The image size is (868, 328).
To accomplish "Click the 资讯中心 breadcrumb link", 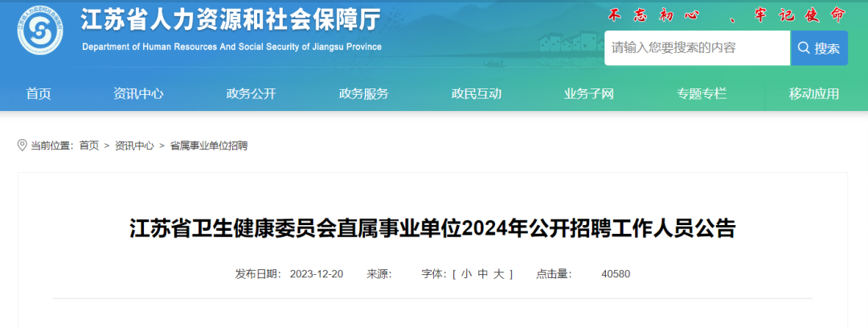I will click(134, 146).
